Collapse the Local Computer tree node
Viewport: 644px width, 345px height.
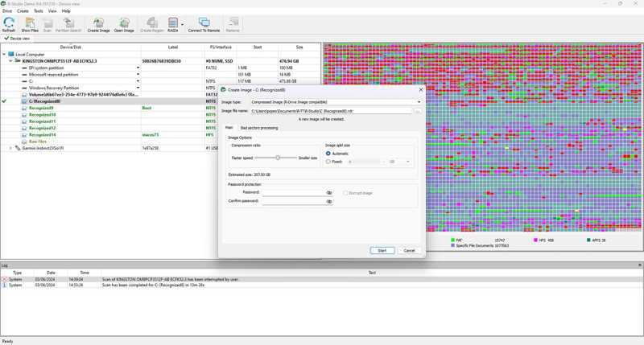[4, 54]
